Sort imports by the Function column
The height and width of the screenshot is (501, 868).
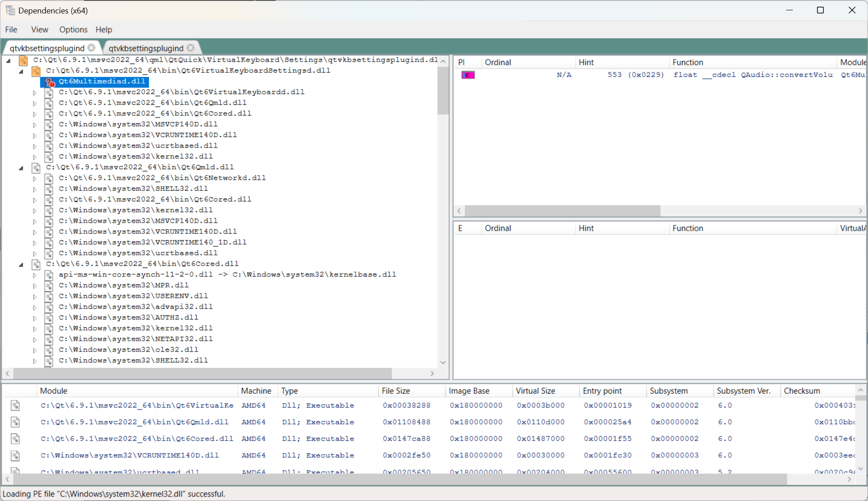coord(752,62)
